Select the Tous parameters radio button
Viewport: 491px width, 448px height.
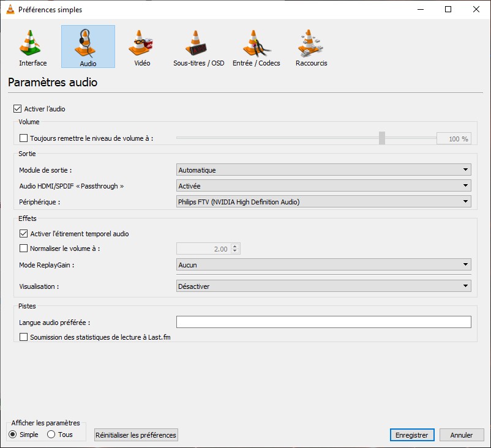pyautogui.click(x=51, y=435)
